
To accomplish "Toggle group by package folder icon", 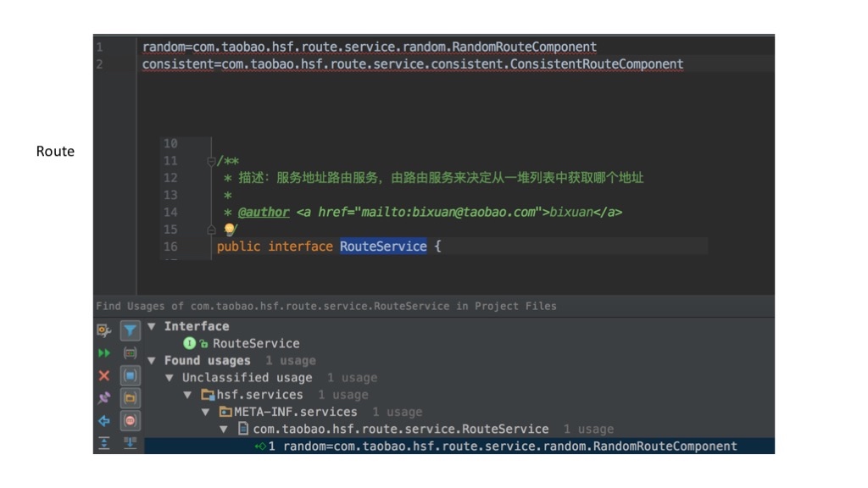I will [130, 398].
